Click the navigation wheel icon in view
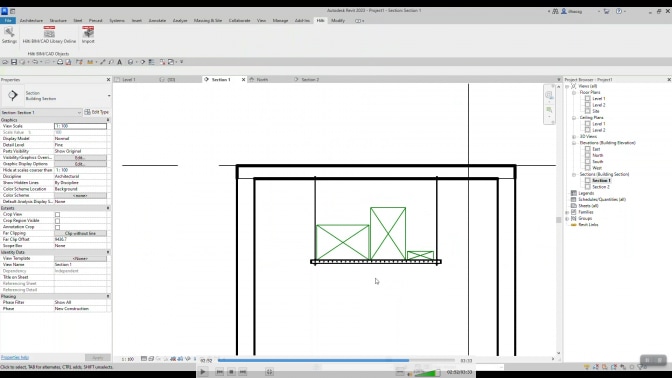The width and height of the screenshot is (672, 378). point(549,95)
